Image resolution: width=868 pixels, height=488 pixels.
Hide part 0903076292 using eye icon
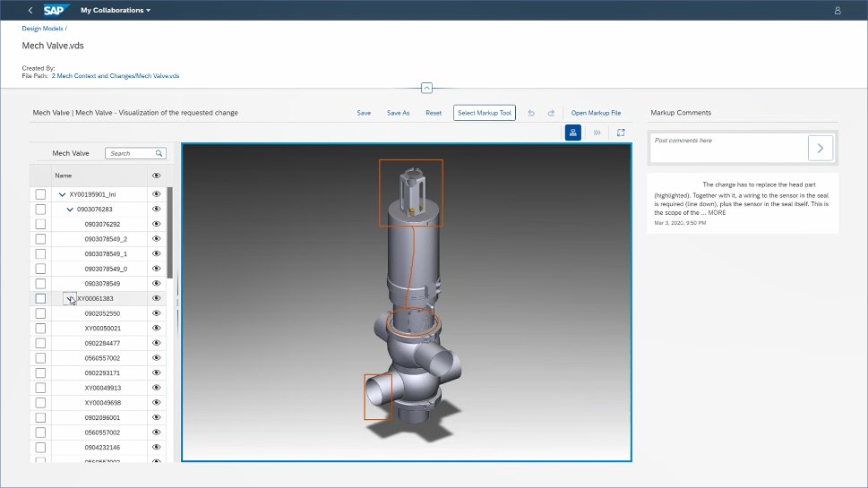pos(156,224)
